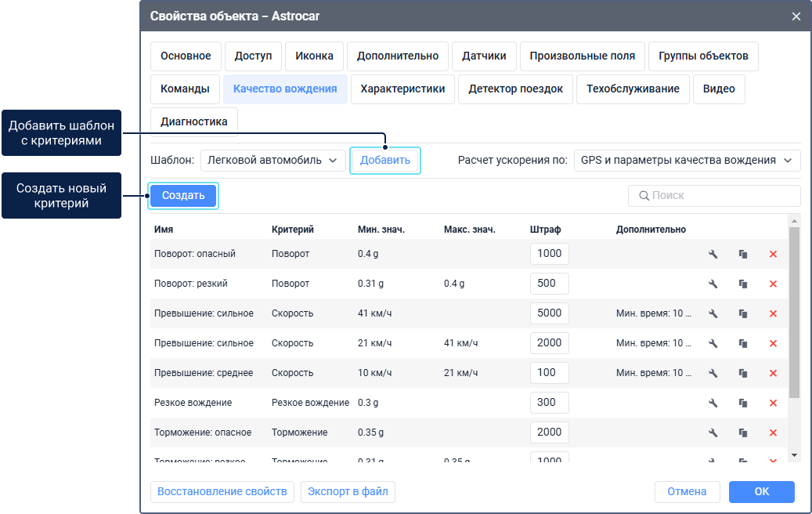812x514 pixels.
Task: Click wrench icon for Поворот: опасный row
Action: (x=713, y=254)
